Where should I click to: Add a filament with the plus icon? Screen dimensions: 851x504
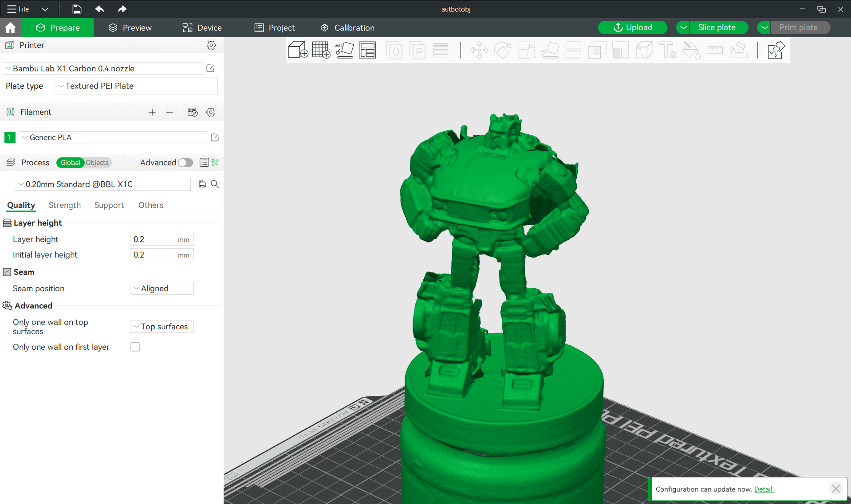(152, 112)
